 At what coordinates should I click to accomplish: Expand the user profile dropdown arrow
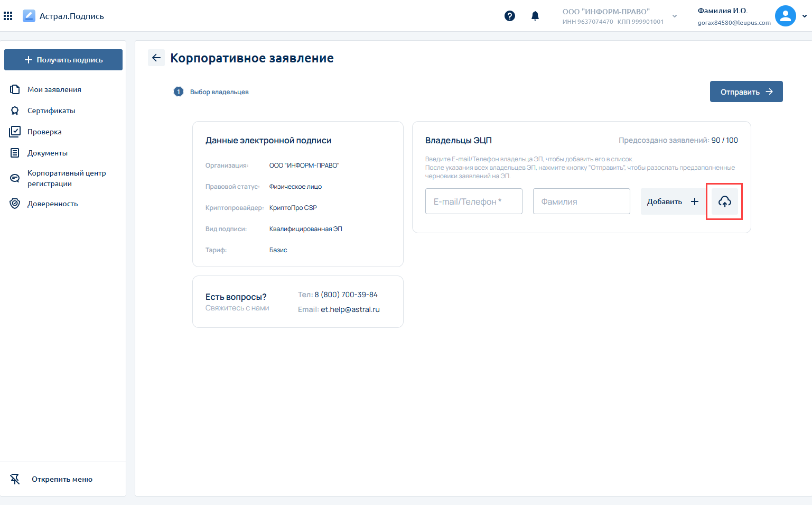pos(805,16)
